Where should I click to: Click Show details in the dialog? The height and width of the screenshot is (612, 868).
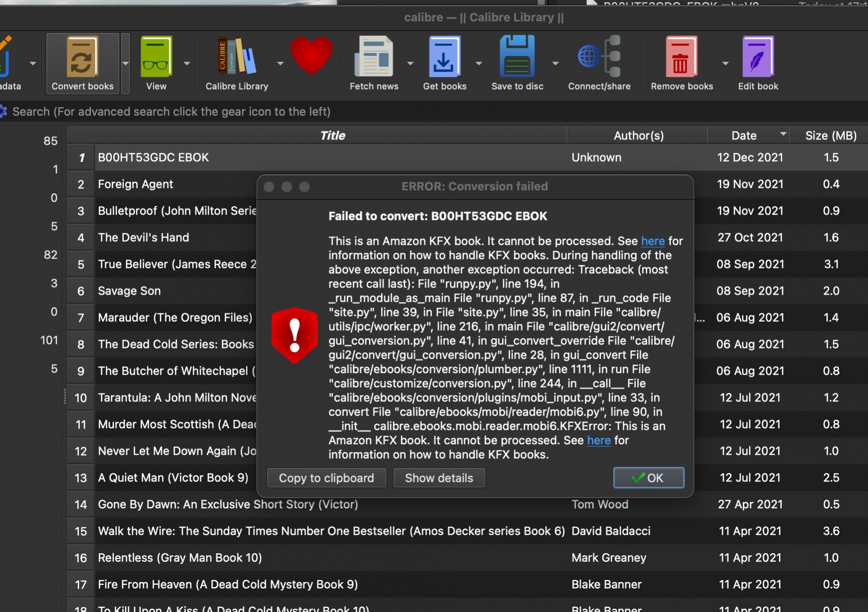[x=439, y=478]
